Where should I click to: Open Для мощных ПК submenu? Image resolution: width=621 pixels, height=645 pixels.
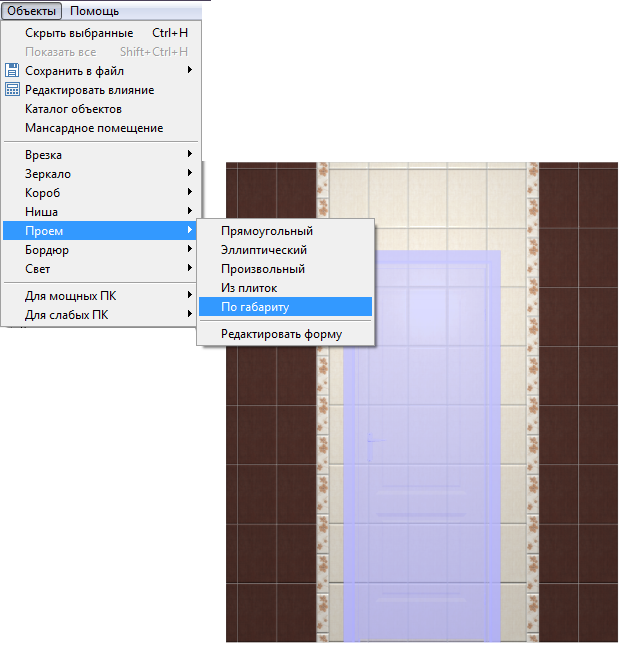pos(101,296)
